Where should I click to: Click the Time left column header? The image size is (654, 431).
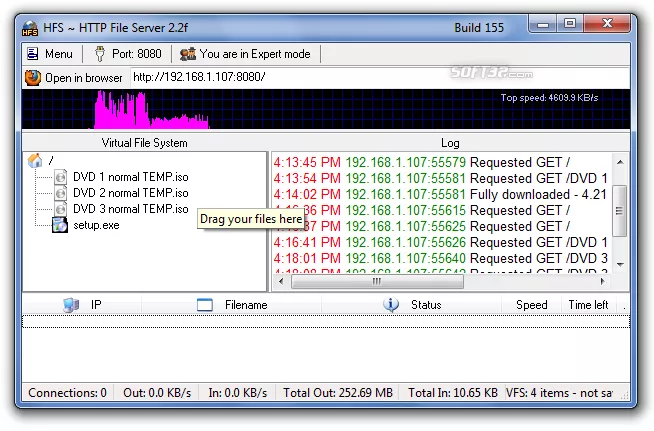(589, 305)
